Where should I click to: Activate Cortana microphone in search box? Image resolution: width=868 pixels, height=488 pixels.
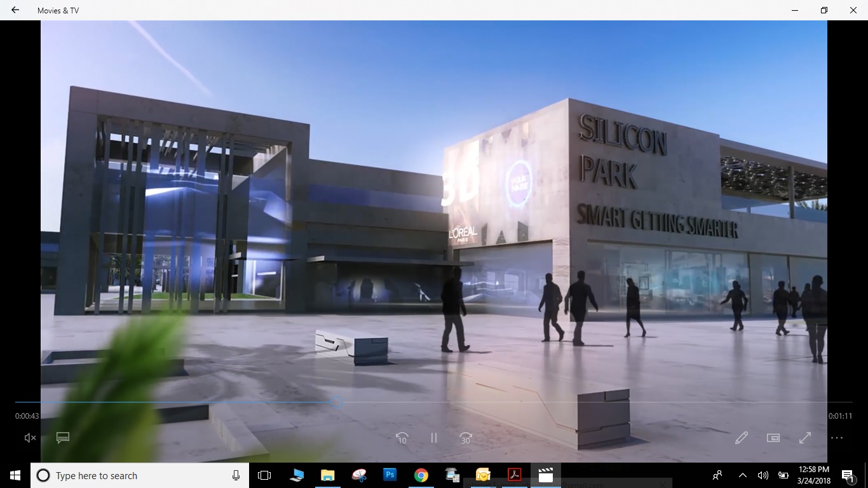236,475
